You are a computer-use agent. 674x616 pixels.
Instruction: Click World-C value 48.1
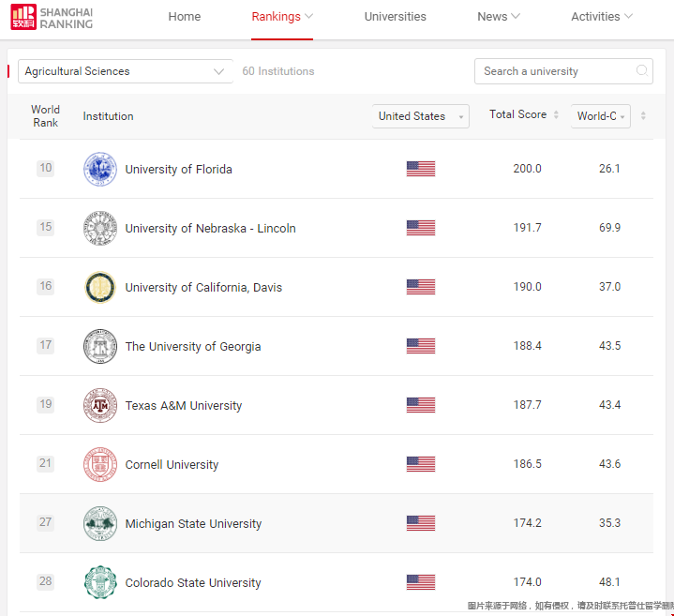click(x=609, y=582)
